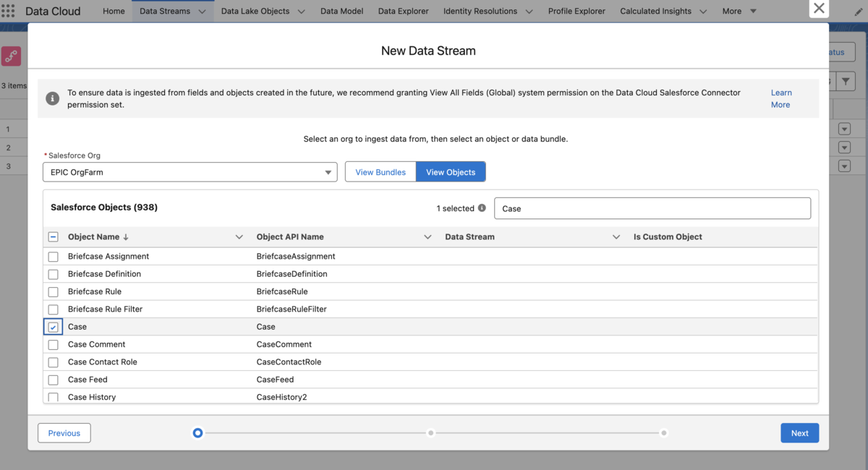Open Data Stream column menu chevron

616,237
